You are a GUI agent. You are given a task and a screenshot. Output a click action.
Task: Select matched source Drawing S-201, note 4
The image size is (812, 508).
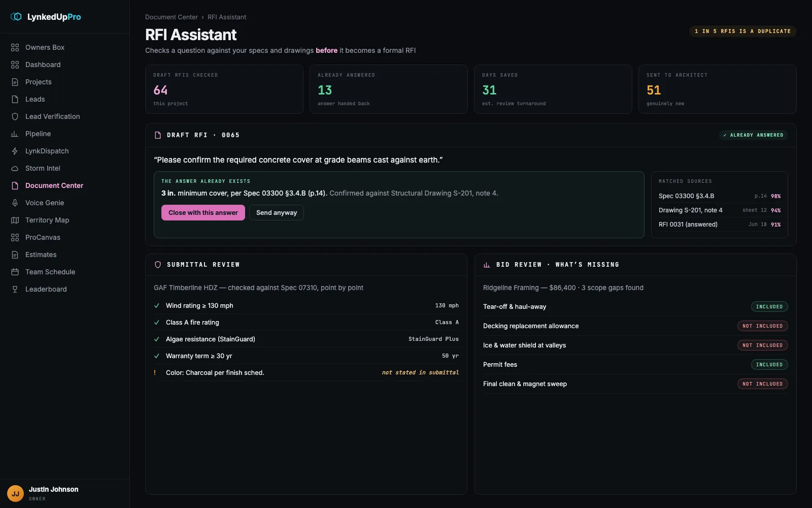coord(720,210)
